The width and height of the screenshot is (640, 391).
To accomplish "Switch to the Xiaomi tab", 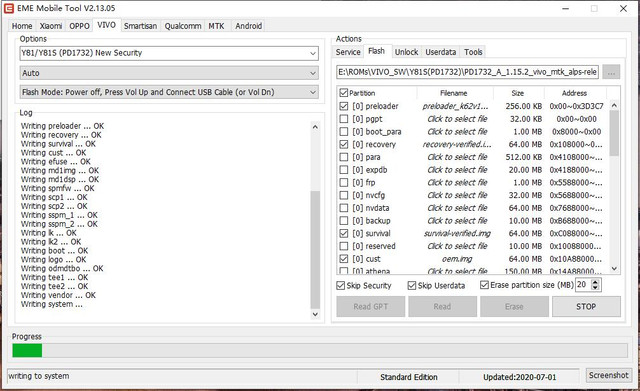I will pos(51,26).
